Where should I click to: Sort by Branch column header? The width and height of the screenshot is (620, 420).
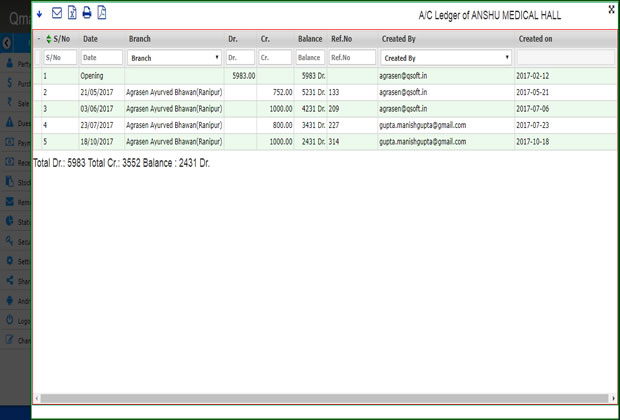[x=140, y=39]
